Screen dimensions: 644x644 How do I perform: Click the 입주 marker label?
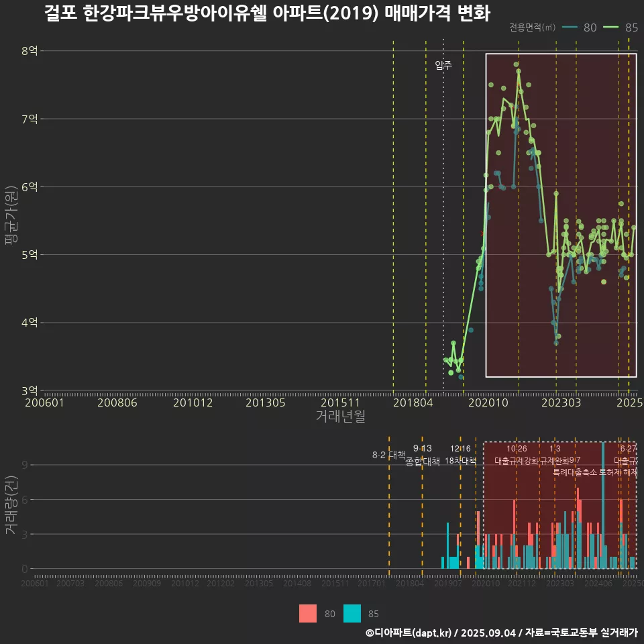pos(443,65)
